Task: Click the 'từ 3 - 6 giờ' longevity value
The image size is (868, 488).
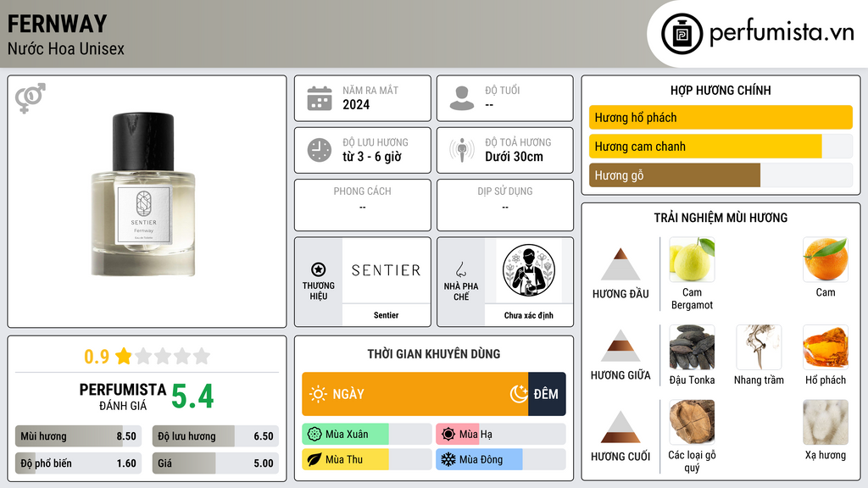Action: click(372, 157)
